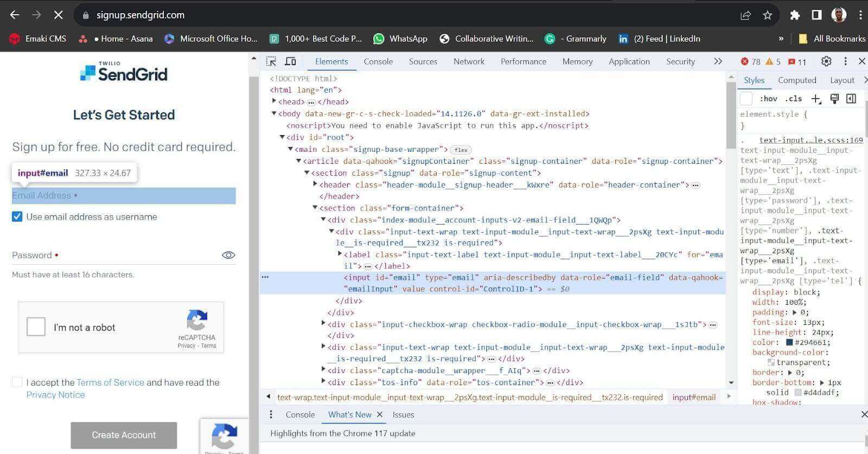This screenshot has width=868, height=454.
Task: Switch to the Layout pane tab
Action: point(842,80)
